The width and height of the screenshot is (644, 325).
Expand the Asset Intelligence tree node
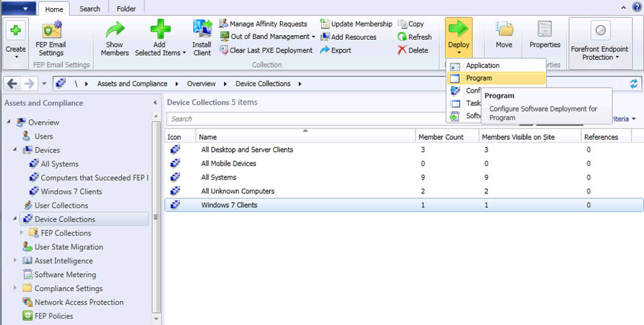click(16, 261)
